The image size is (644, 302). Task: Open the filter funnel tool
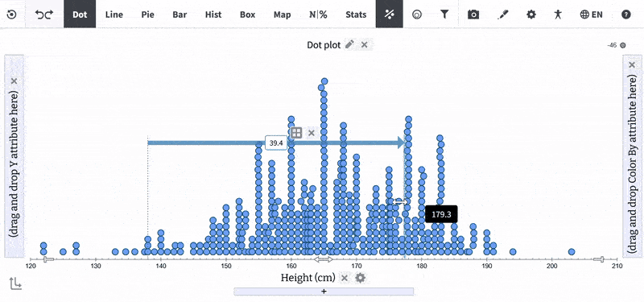[444, 14]
